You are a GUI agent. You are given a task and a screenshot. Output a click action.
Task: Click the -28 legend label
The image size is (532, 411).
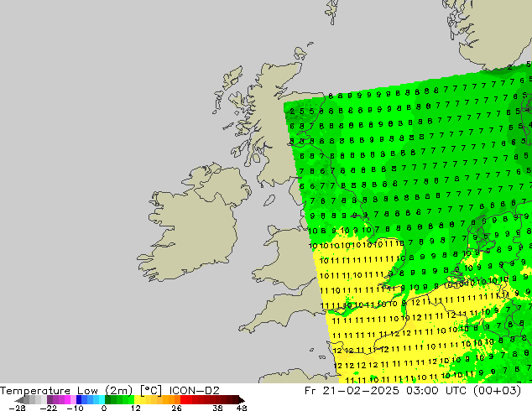(x=17, y=408)
